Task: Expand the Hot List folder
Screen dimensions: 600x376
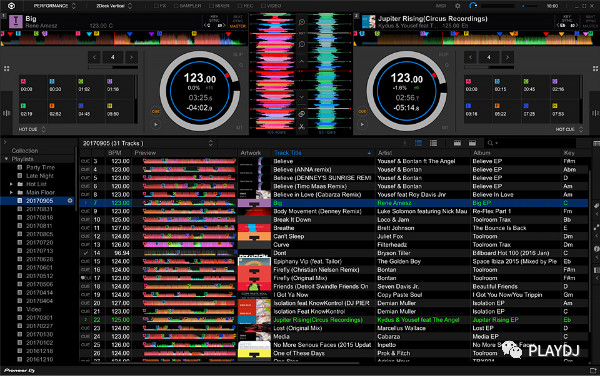Action: coord(11,184)
